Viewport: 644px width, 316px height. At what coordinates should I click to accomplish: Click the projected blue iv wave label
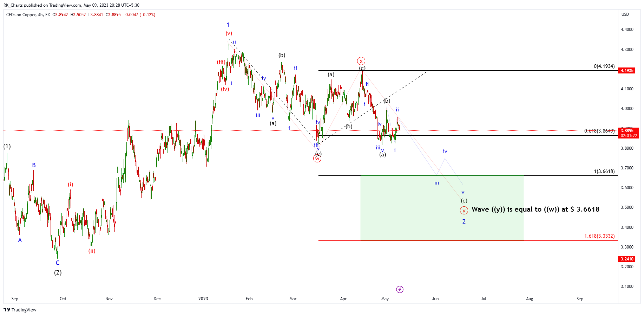click(445, 151)
